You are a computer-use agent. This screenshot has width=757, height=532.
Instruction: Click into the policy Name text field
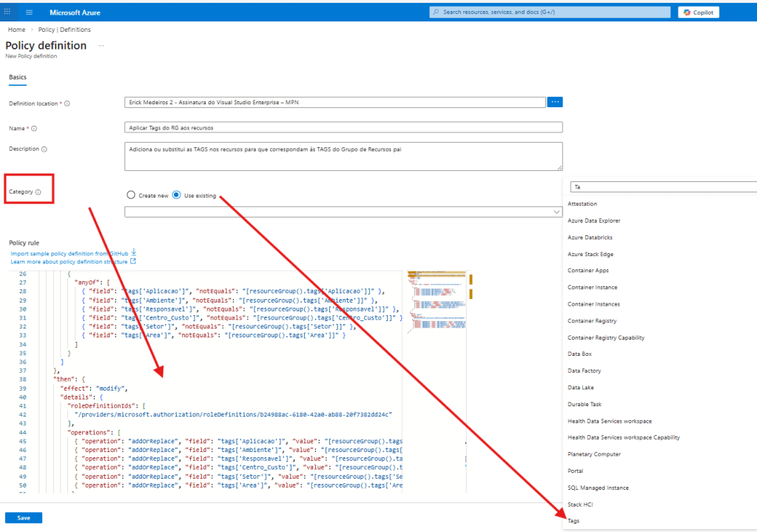[343, 127]
